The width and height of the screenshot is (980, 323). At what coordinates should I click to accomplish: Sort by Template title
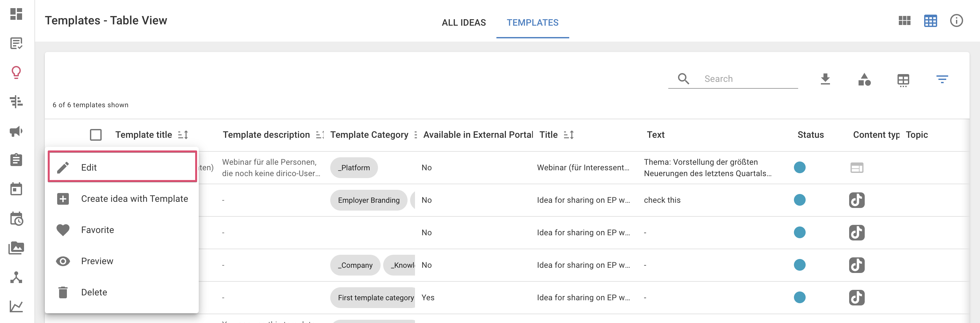point(183,135)
